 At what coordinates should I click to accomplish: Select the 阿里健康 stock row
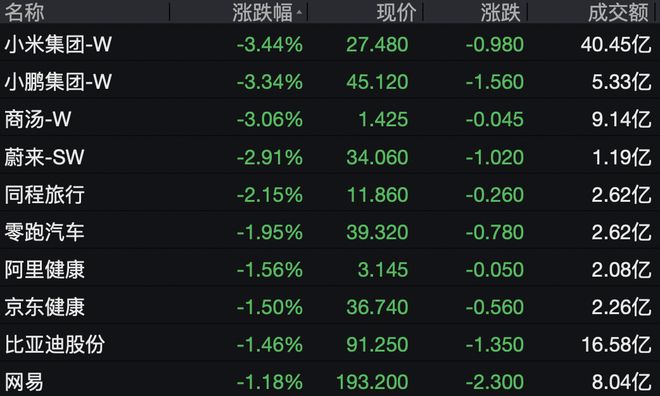[x=330, y=269]
